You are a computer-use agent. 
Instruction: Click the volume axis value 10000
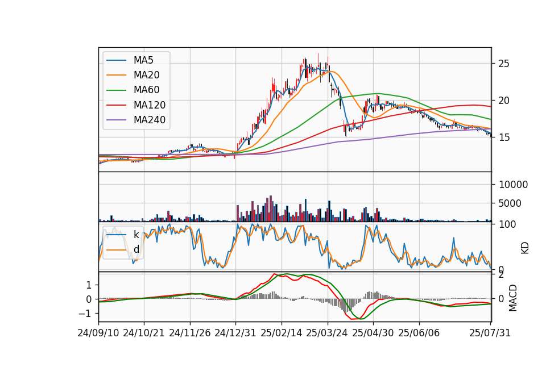(x=513, y=185)
